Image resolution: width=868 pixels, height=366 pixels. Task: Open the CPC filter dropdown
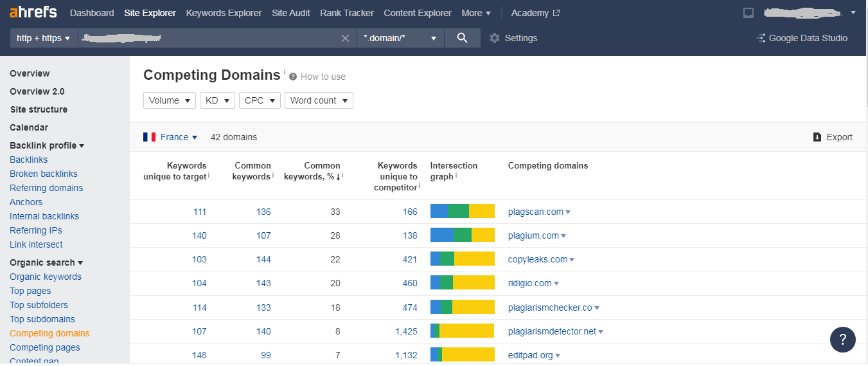260,100
